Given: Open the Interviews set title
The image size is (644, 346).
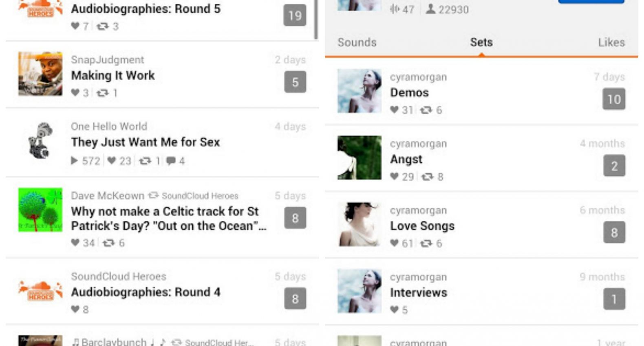Looking at the screenshot, I should tap(419, 293).
